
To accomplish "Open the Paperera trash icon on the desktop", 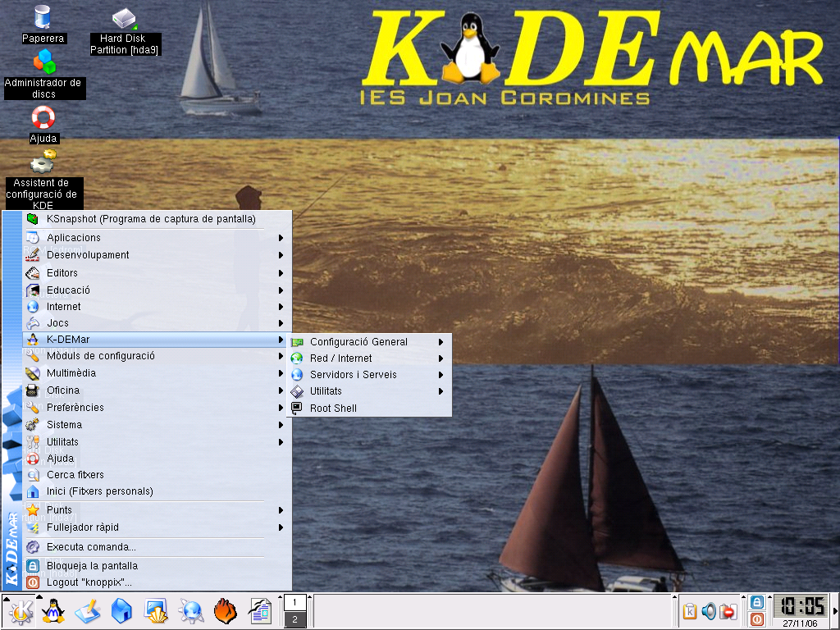I will (x=43, y=16).
